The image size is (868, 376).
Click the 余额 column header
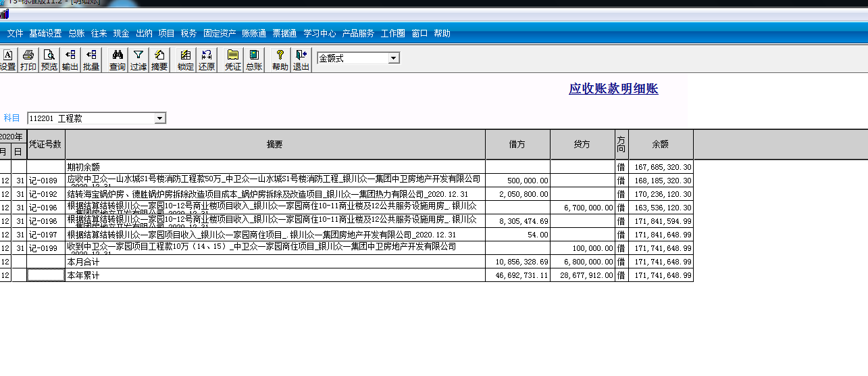661,144
